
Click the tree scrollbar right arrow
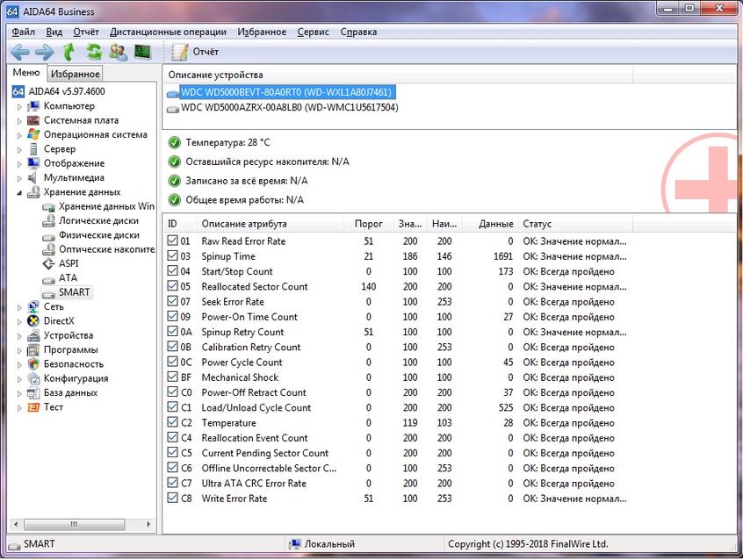tap(148, 524)
